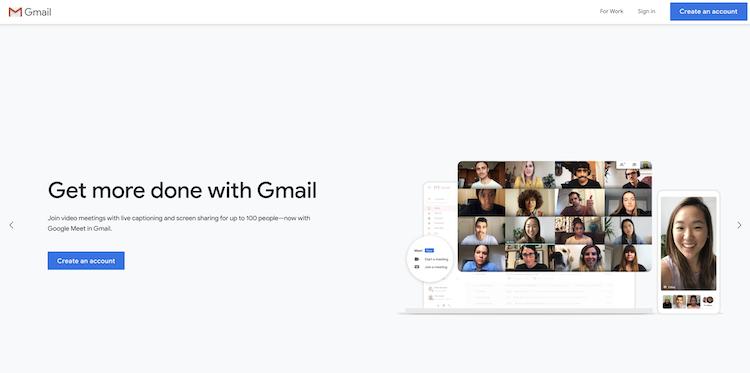Advance carousel with right arrow
This screenshot has width=750, height=373.
(739, 225)
